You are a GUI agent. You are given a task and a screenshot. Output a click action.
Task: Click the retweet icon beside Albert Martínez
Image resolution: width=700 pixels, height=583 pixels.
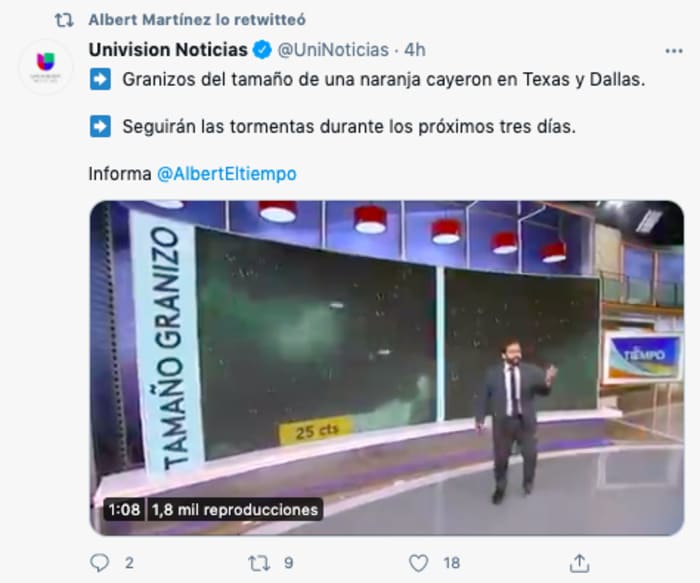click(x=64, y=20)
